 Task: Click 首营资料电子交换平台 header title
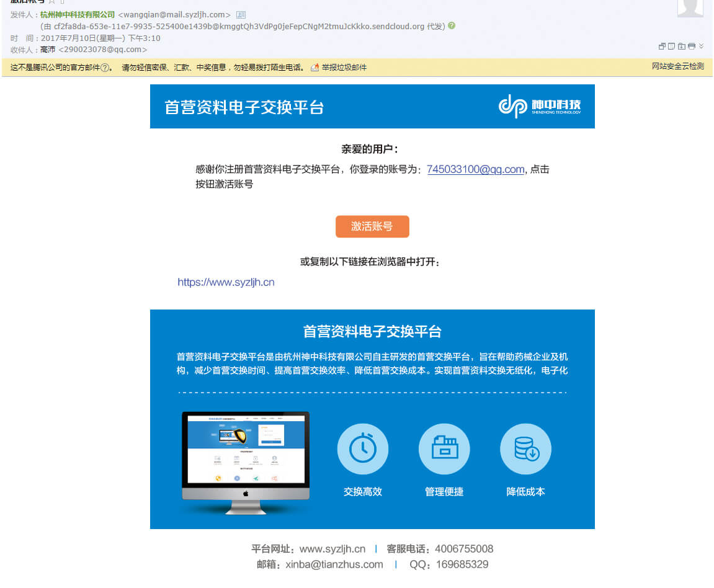click(x=244, y=107)
